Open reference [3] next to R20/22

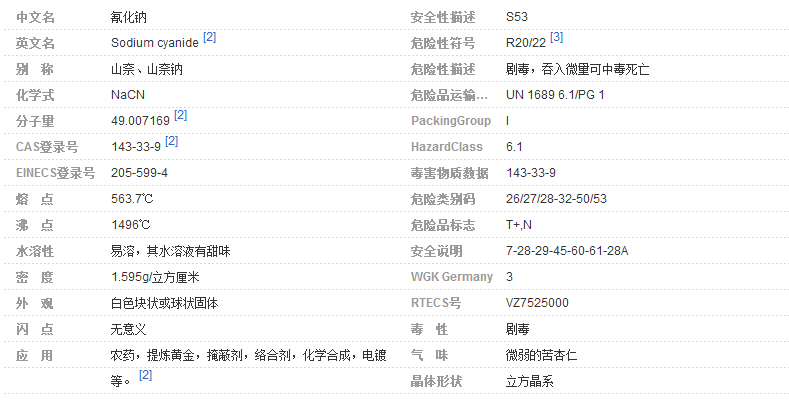556,38
